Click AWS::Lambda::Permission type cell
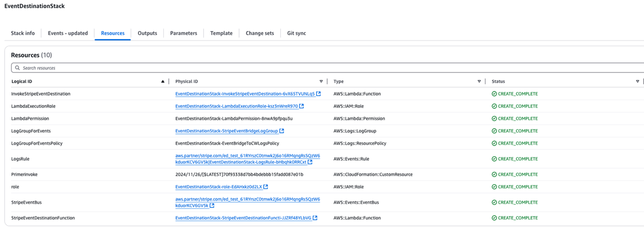 (359, 118)
